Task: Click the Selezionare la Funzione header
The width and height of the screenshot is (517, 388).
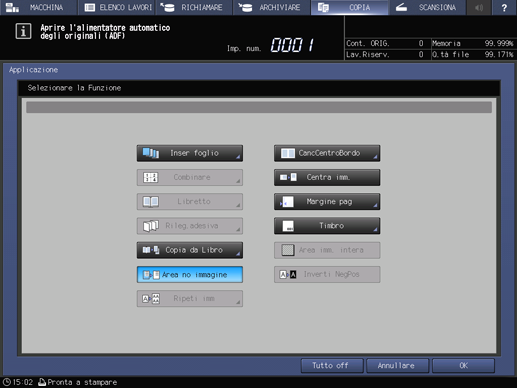Action: 74,88
